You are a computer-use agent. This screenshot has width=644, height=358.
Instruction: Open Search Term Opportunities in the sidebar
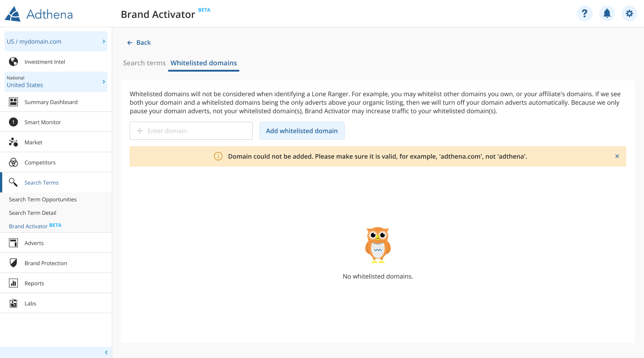point(43,200)
